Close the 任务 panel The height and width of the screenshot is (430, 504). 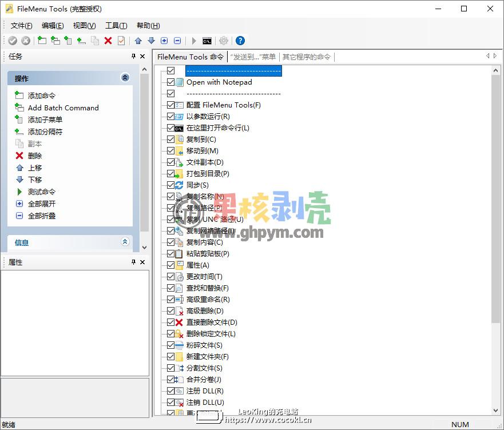click(142, 56)
